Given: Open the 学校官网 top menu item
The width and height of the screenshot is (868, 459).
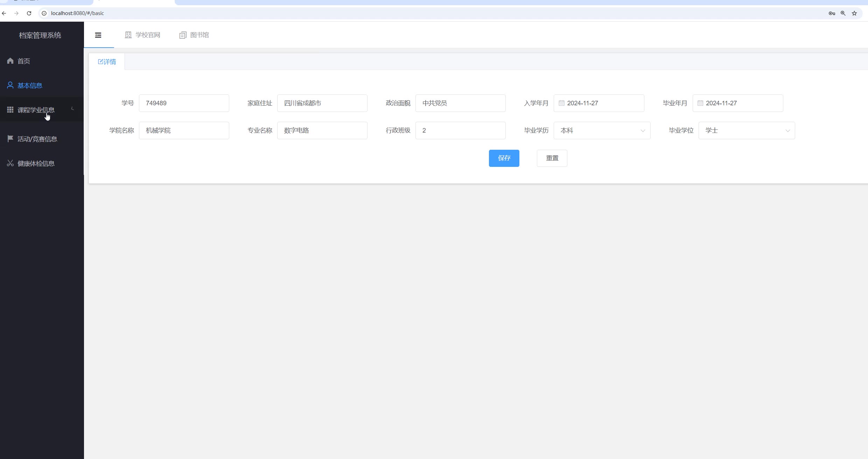Looking at the screenshot, I should tap(142, 35).
